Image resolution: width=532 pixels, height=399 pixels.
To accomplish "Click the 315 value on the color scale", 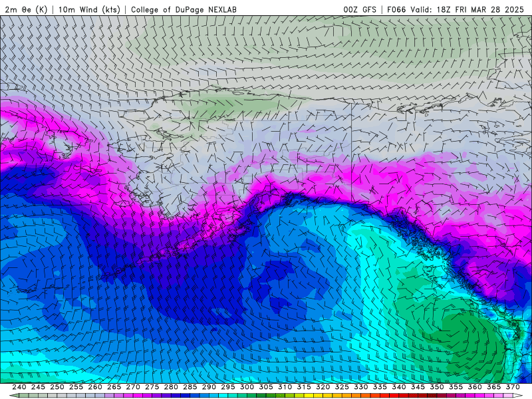I will coord(304,387).
